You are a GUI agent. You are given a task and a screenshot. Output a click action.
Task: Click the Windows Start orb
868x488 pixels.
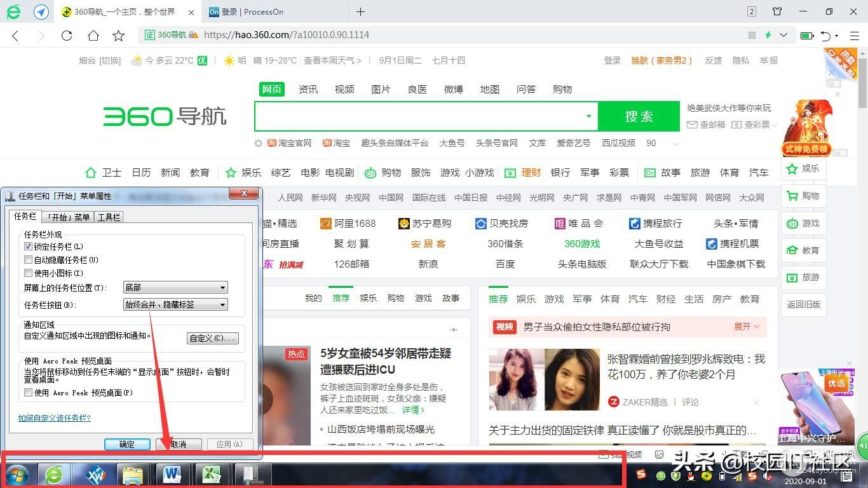(x=17, y=475)
